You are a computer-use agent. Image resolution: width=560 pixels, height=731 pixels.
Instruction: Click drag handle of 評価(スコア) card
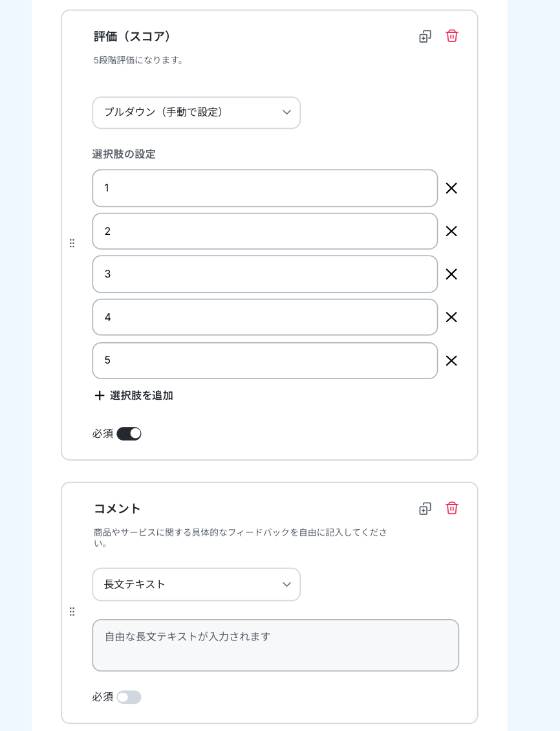pyautogui.click(x=72, y=243)
